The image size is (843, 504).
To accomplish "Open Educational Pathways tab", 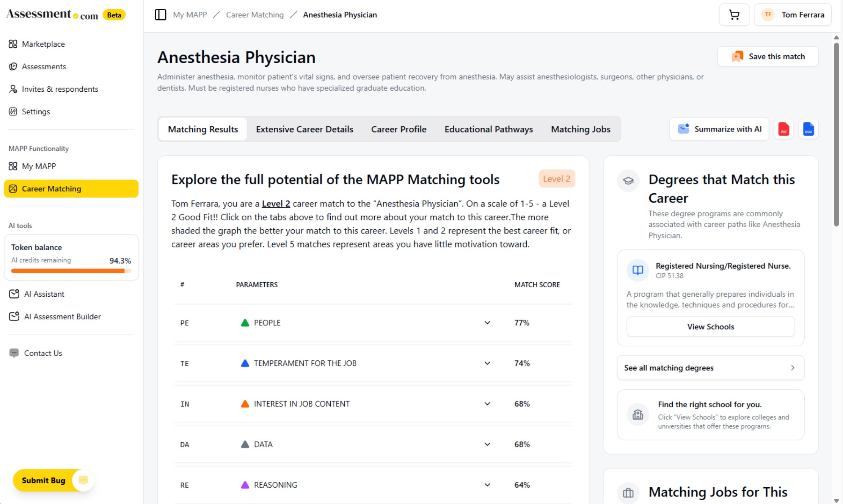I will [x=488, y=129].
